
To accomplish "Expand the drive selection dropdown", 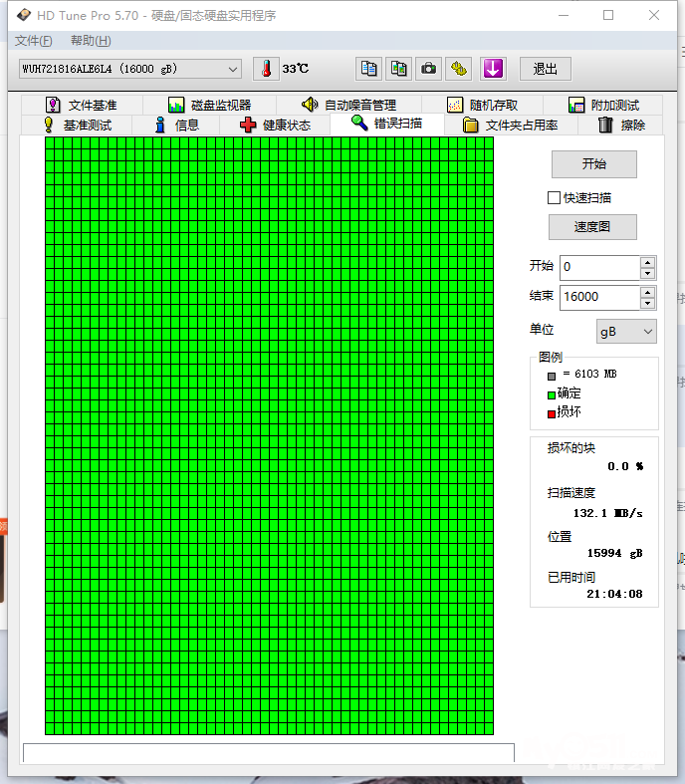I will pyautogui.click(x=233, y=69).
